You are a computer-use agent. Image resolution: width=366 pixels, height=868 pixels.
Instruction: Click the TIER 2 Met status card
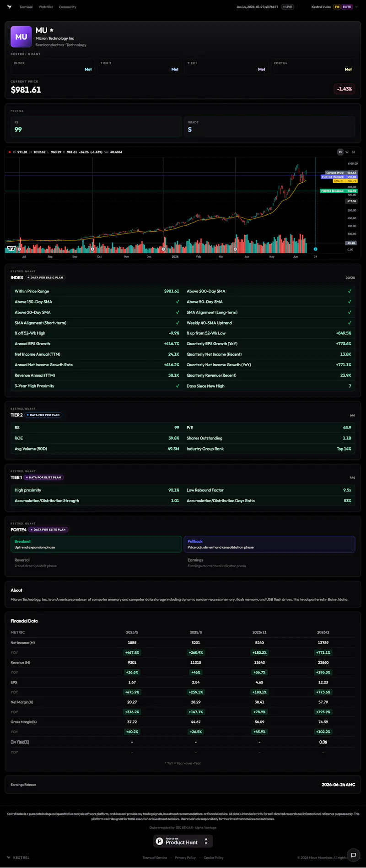140,67
